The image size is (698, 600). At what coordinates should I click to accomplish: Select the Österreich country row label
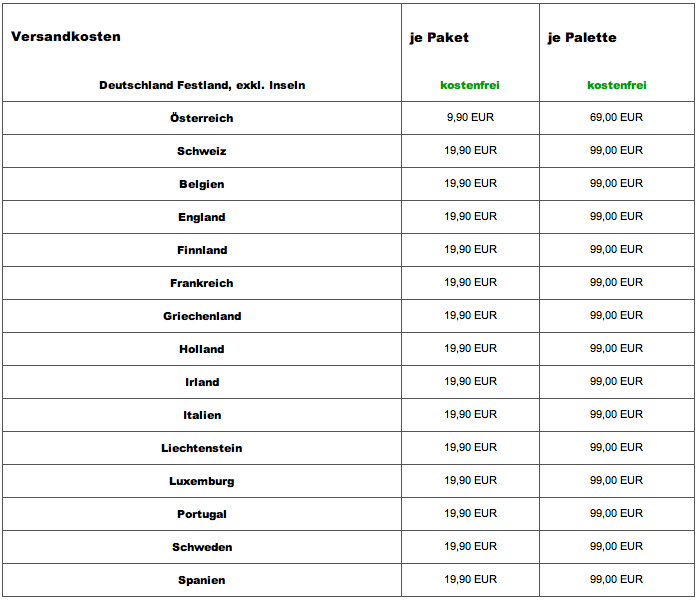[202, 118]
